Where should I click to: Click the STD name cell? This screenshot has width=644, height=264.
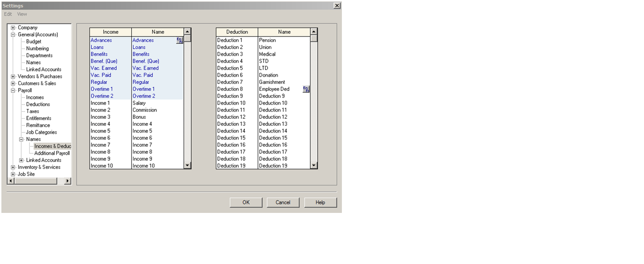(284, 61)
